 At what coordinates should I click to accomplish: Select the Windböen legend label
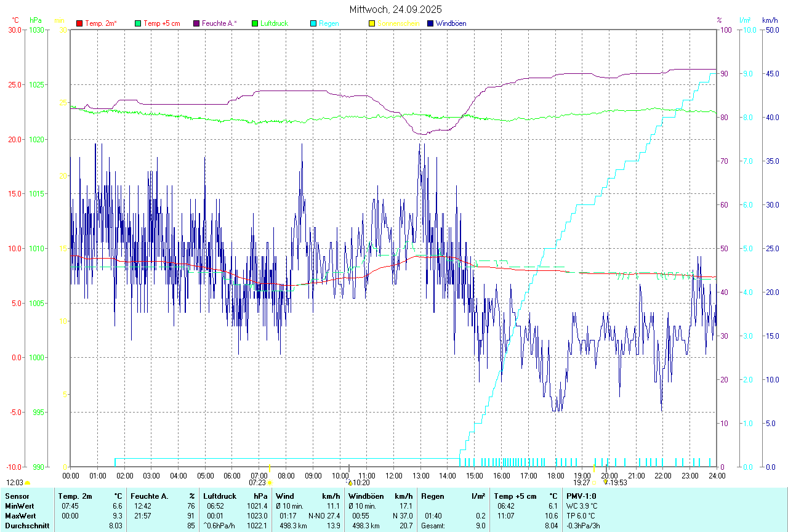[451, 23]
